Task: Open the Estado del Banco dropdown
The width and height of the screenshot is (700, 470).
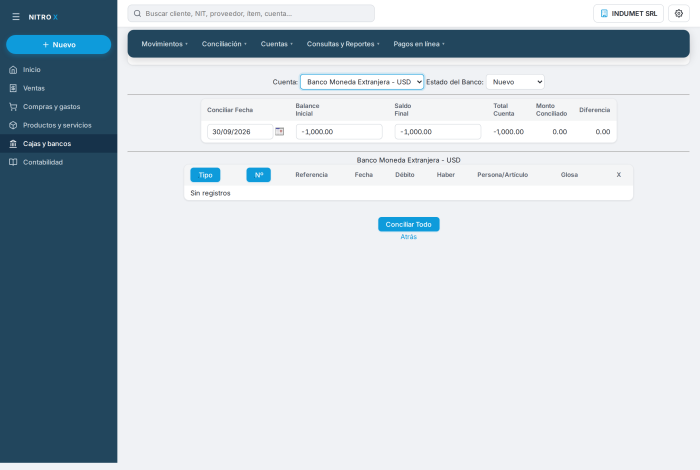Action: [x=515, y=82]
